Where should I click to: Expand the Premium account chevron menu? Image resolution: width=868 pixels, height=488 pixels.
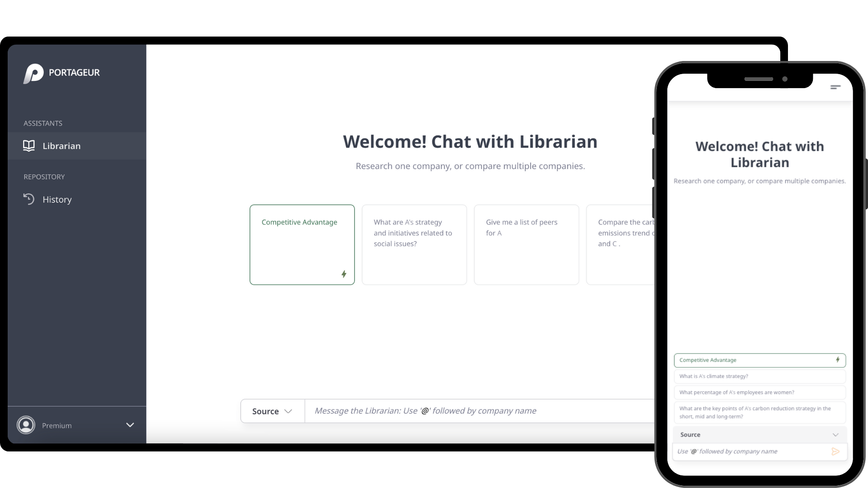(x=130, y=425)
